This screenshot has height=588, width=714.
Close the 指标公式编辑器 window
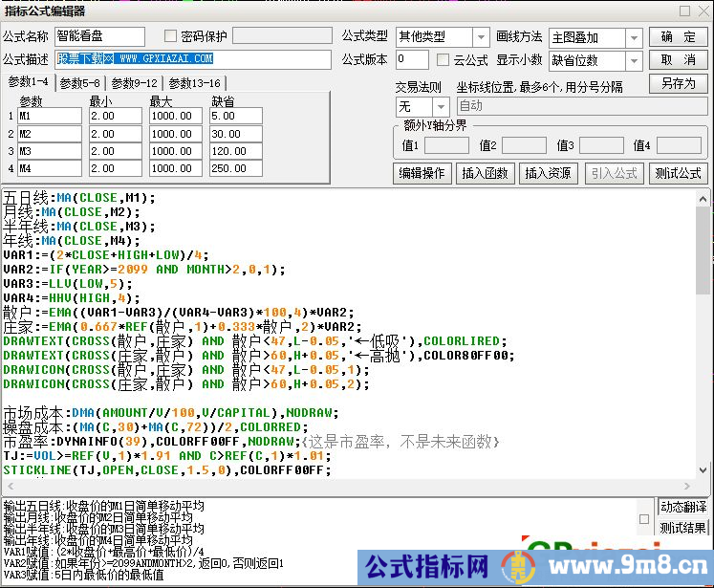[x=703, y=11]
